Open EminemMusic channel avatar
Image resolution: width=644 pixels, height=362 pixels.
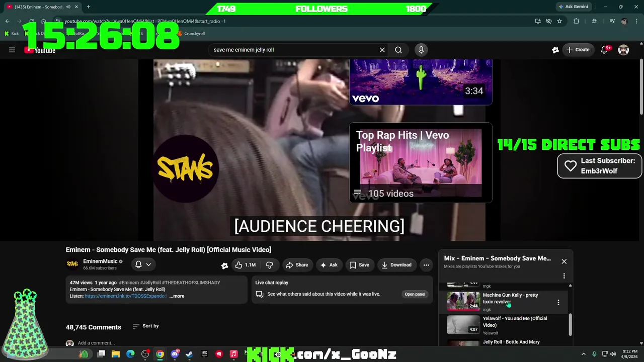coord(72,264)
